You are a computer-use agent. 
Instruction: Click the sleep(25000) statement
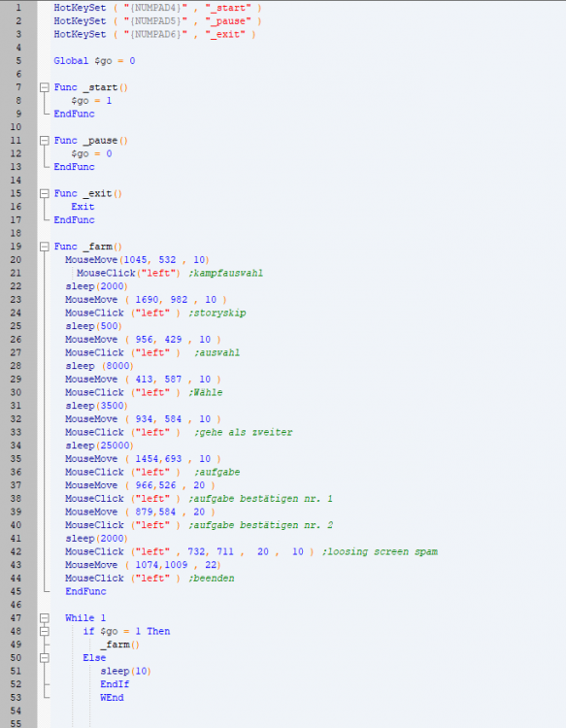pyautogui.click(x=99, y=446)
